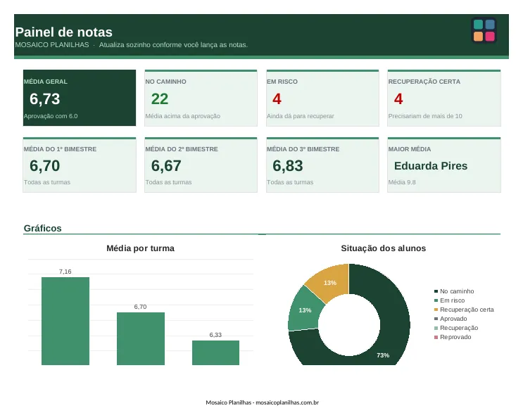Click the No caminho legend swatch
Screen dimensions: 523x420
click(x=436, y=291)
